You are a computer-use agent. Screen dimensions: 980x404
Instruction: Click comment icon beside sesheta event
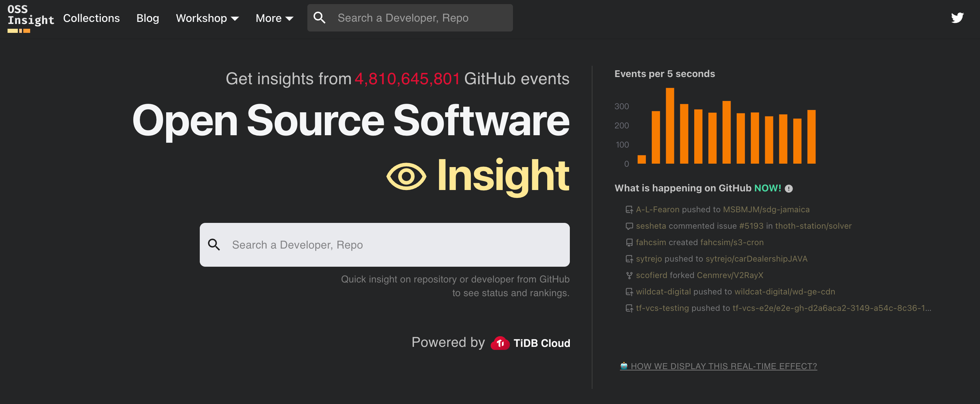629,226
